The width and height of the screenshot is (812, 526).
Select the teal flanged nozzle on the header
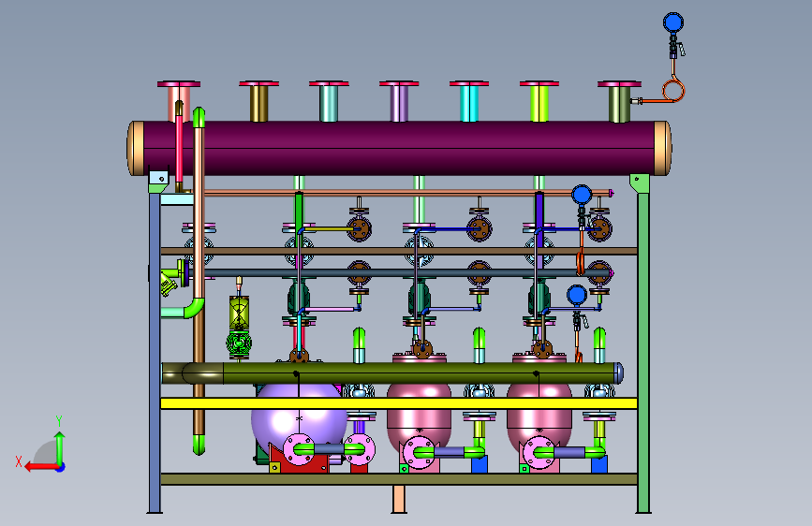point(329,100)
